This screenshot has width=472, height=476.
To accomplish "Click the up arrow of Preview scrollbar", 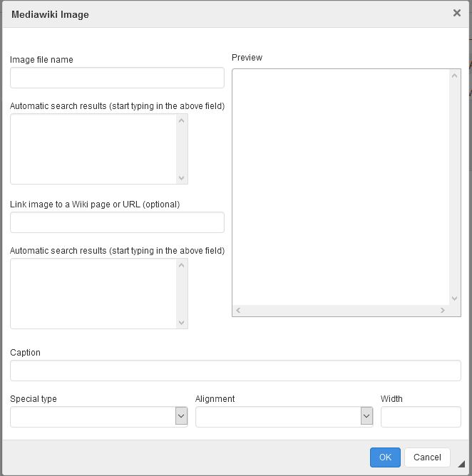I will pyautogui.click(x=454, y=76).
